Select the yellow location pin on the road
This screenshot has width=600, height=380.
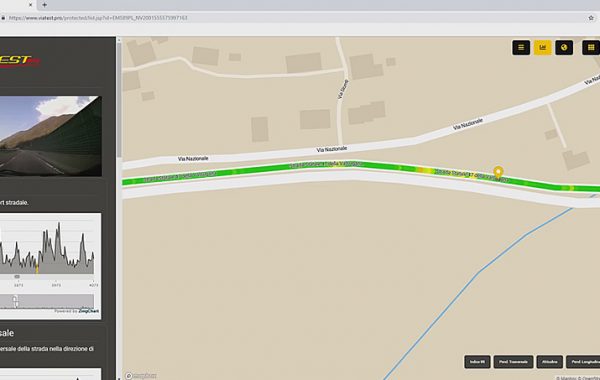pyautogui.click(x=498, y=173)
